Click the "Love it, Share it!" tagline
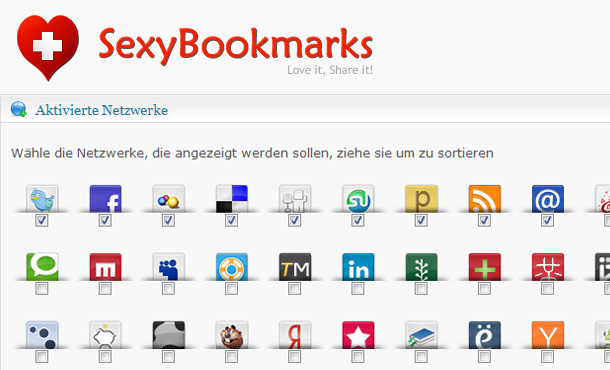 coord(330,70)
